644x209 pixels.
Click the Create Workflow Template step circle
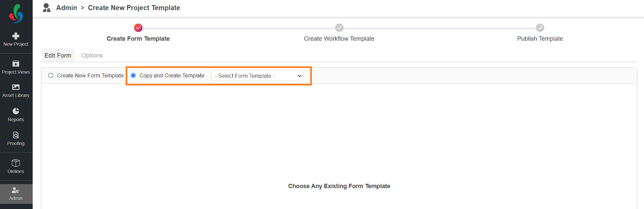pyautogui.click(x=339, y=28)
